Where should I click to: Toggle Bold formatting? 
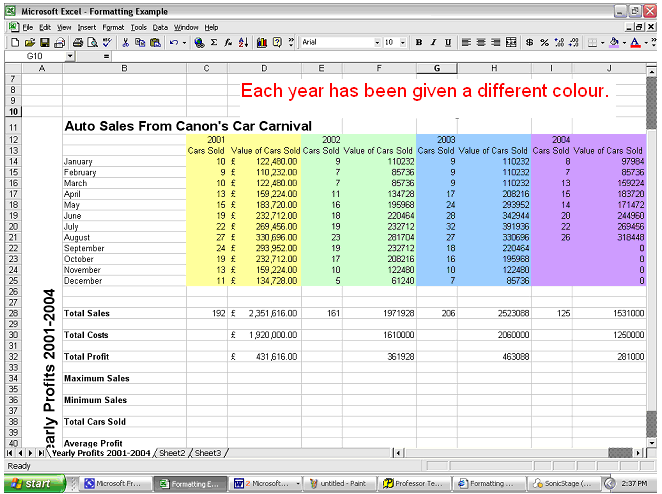[419, 43]
